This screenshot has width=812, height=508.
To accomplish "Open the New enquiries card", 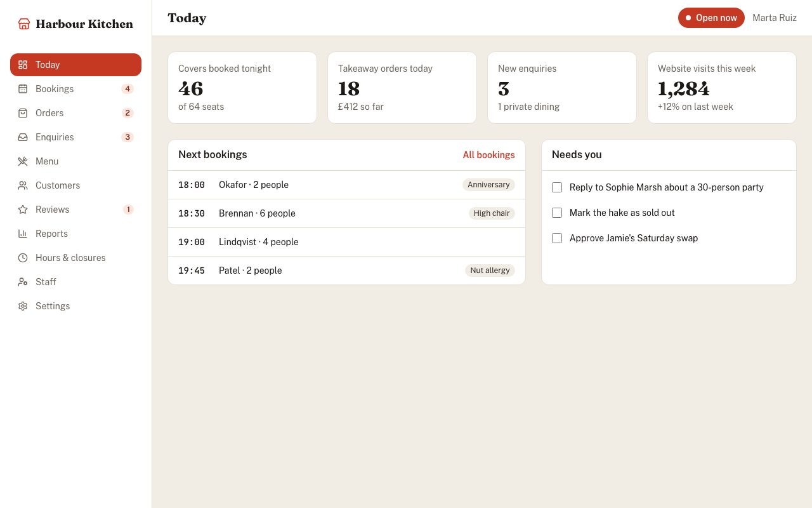I will coord(562,88).
